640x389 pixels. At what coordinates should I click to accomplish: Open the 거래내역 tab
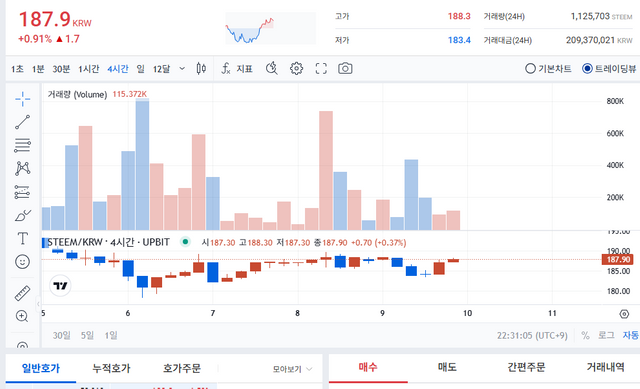point(605,368)
